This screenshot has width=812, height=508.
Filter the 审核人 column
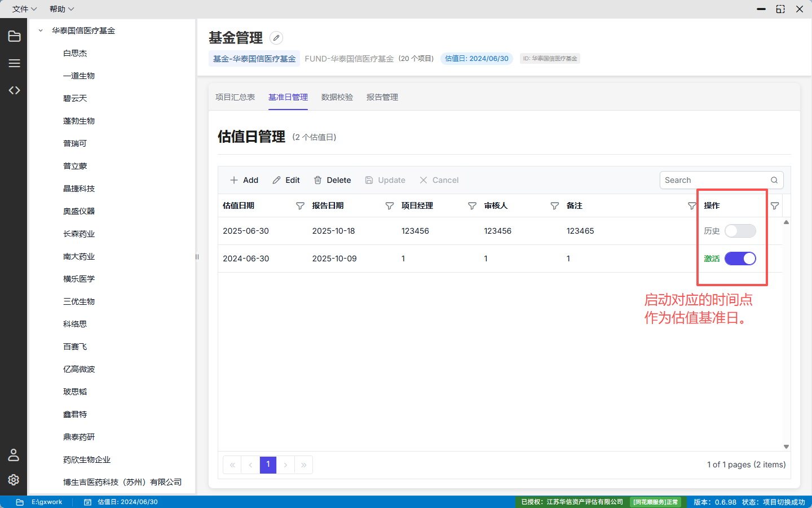(x=554, y=206)
